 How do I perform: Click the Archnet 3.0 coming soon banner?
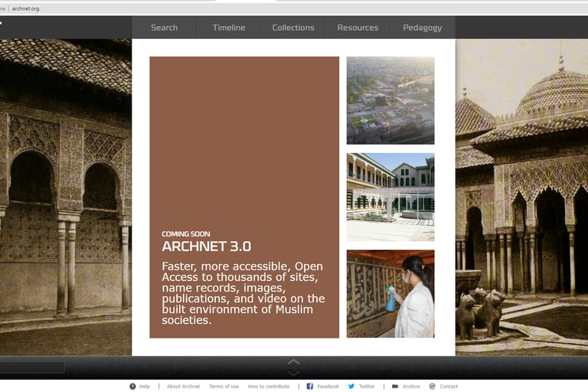pyautogui.click(x=244, y=198)
